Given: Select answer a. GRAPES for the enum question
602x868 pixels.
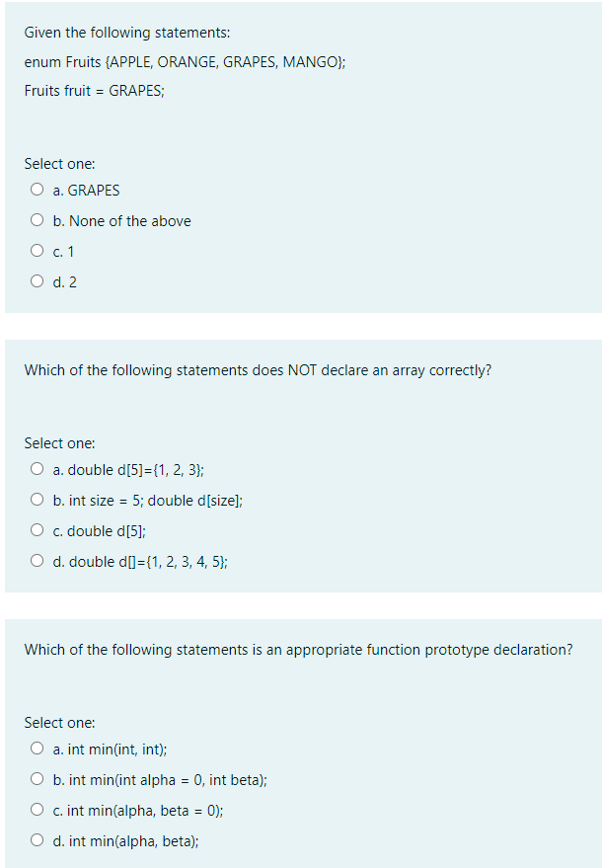Looking at the screenshot, I should [37, 189].
